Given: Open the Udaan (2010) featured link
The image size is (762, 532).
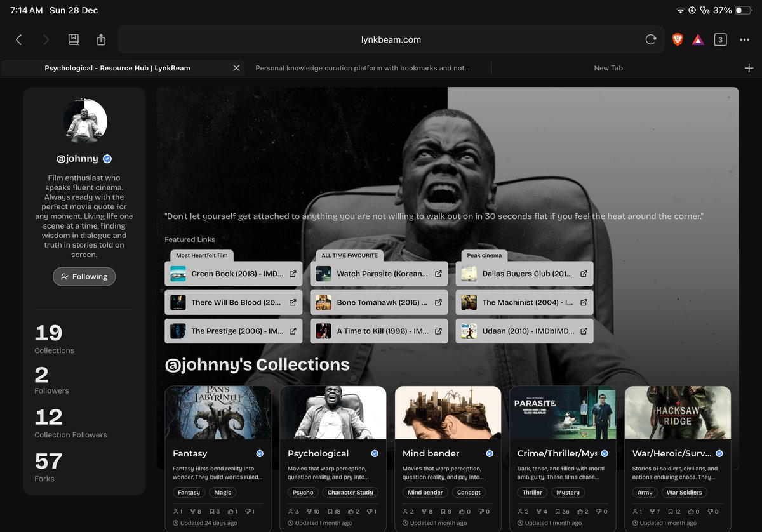Looking at the screenshot, I should coord(524,331).
